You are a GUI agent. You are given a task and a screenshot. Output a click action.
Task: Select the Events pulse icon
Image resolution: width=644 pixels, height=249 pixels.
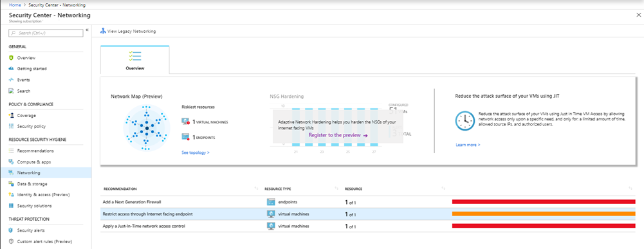pos(11,80)
